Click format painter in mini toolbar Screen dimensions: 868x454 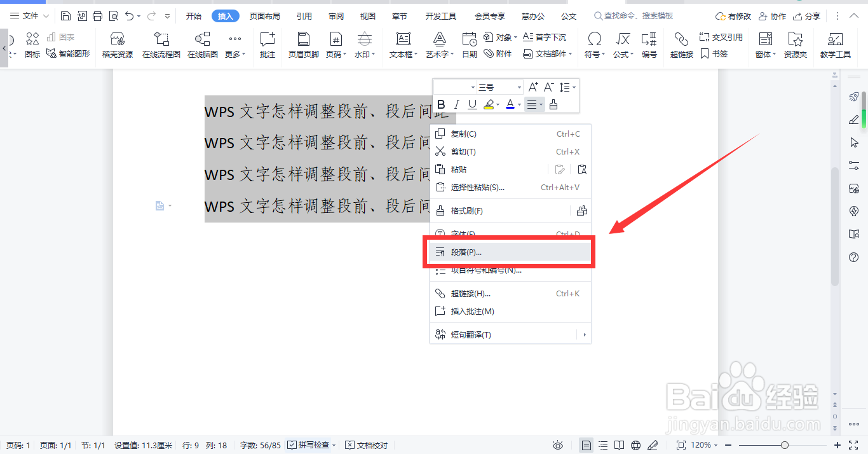tap(553, 104)
